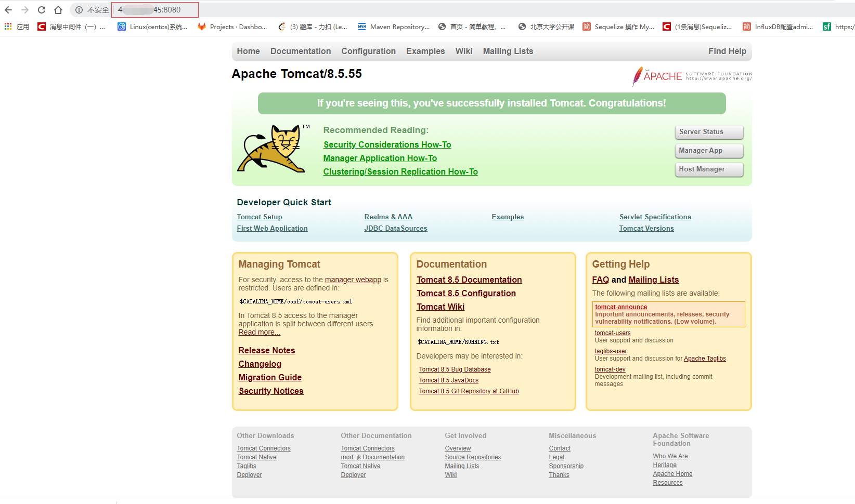Open the apps grid bookmark icon
855x504 pixels.
[x=8, y=26]
